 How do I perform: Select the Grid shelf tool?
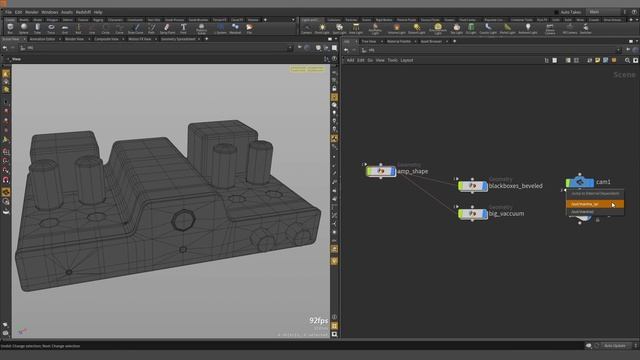coord(65,29)
